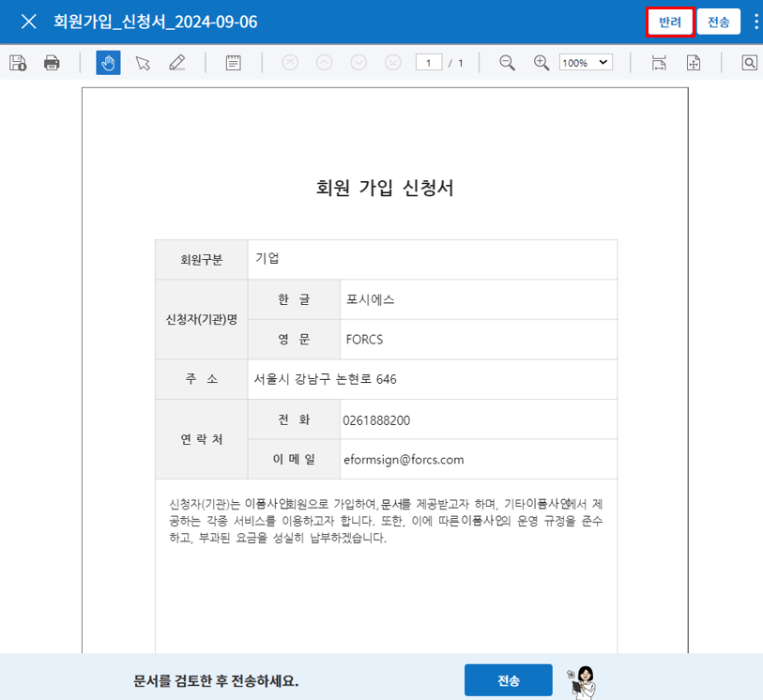The width and height of the screenshot is (763, 700).
Task: Click the 영 문 label cell
Action: (294, 340)
